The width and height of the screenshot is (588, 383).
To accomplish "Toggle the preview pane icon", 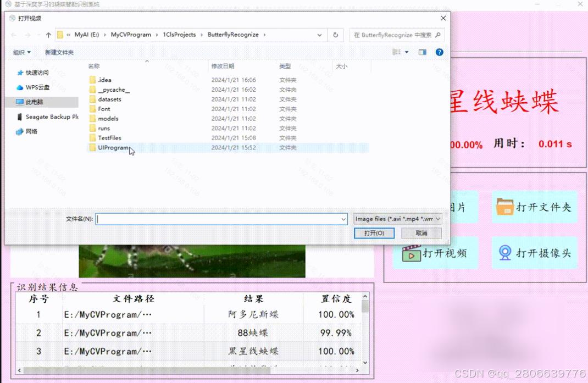I will (422, 52).
